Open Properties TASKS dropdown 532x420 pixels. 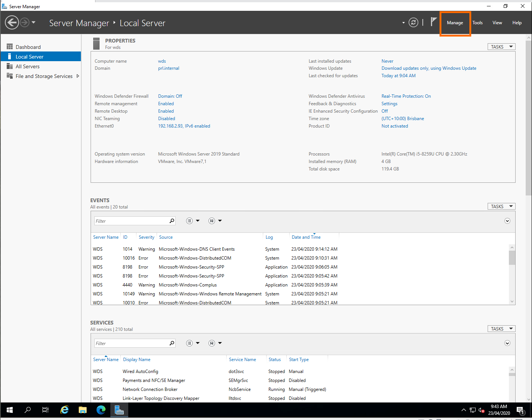pos(501,47)
